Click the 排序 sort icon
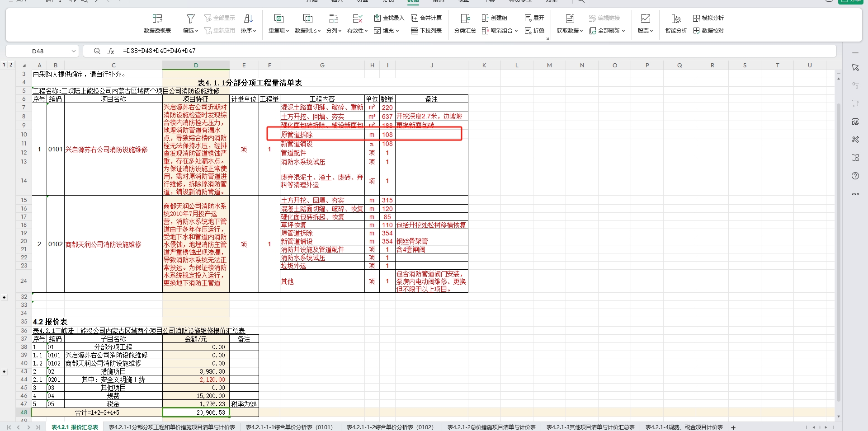Screen dimensions: 868x431 (248, 19)
